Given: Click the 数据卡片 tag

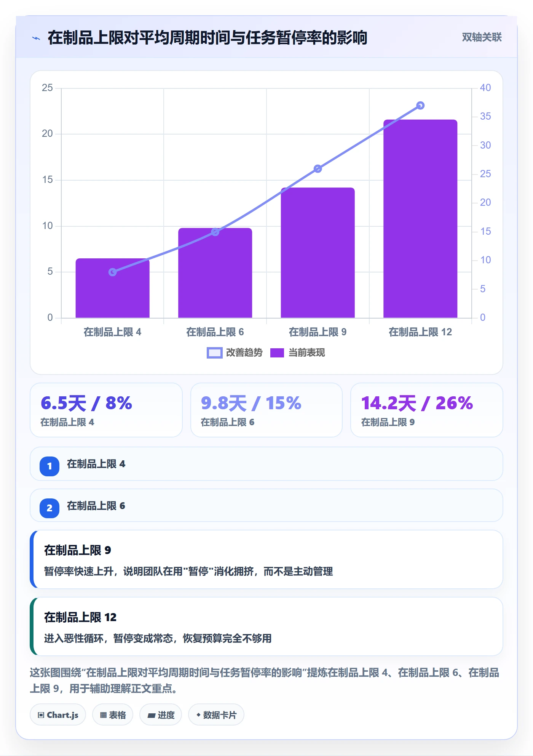Looking at the screenshot, I should pyautogui.click(x=216, y=715).
